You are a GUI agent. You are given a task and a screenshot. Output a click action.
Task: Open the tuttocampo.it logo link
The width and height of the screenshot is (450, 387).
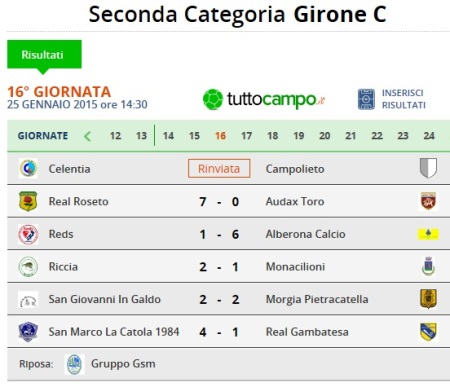click(x=264, y=99)
